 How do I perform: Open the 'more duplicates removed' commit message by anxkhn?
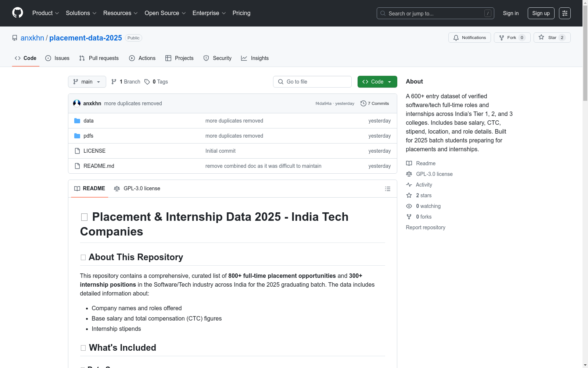[133, 103]
